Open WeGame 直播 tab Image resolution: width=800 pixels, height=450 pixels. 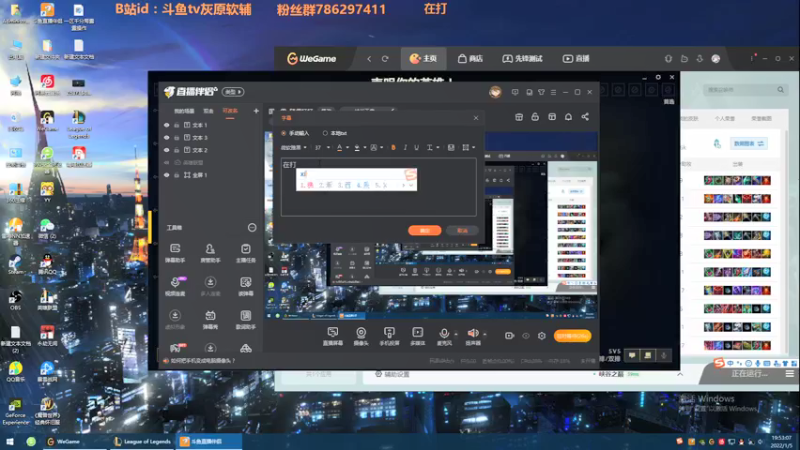[x=576, y=59]
